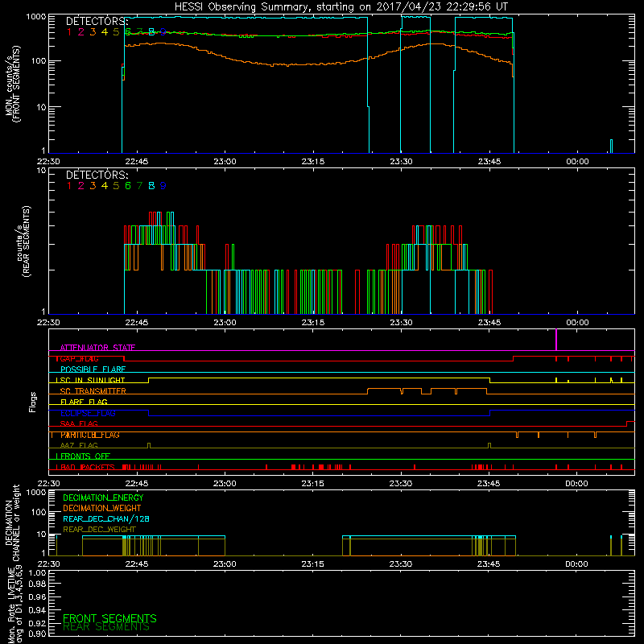
Task: Click the REAR_DEC_WEIGHT legend entry
Action: click(x=99, y=530)
